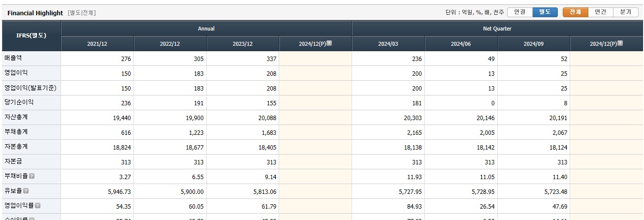Click the help icon beside 영업이익률

point(37,206)
